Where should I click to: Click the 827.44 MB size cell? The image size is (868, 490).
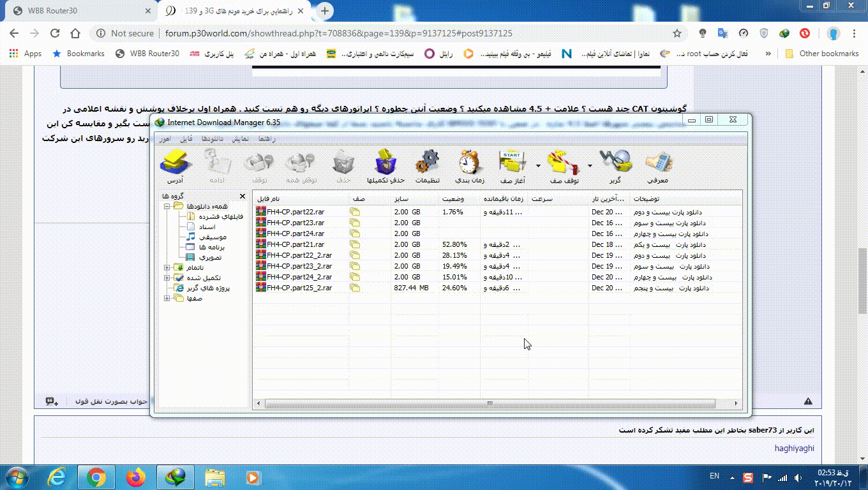[x=411, y=288]
